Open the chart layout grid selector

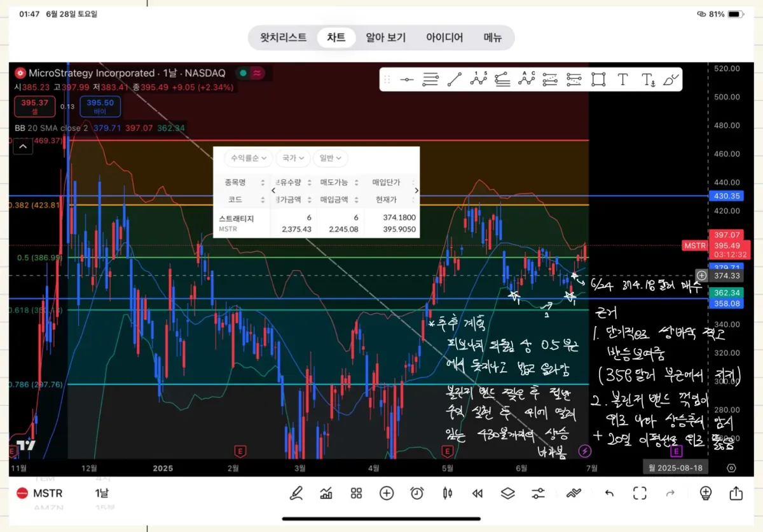pos(356,493)
